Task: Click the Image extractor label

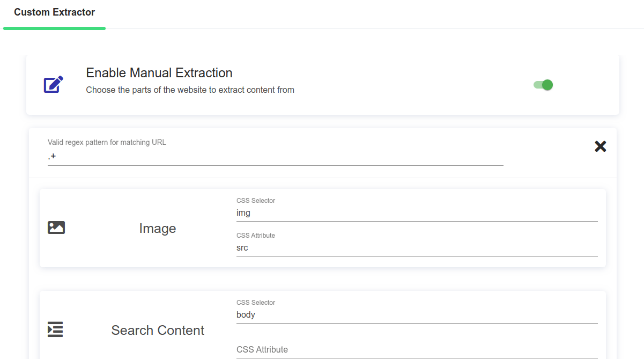Action: click(x=157, y=228)
